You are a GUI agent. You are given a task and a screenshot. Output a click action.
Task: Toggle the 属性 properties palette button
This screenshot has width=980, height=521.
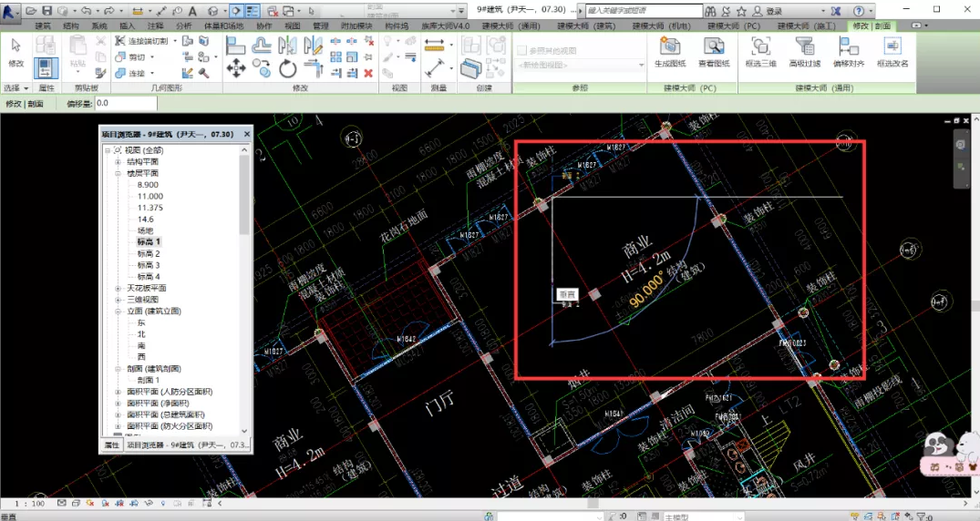[46, 68]
